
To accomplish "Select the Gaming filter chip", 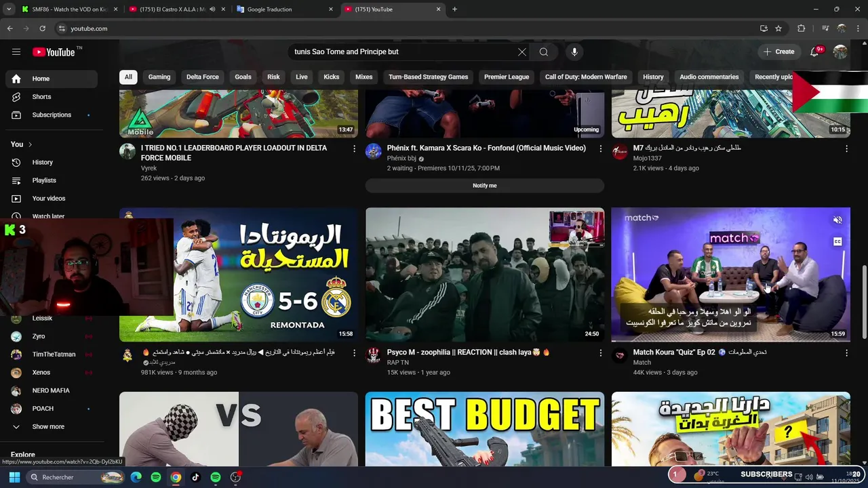I will pos(159,77).
